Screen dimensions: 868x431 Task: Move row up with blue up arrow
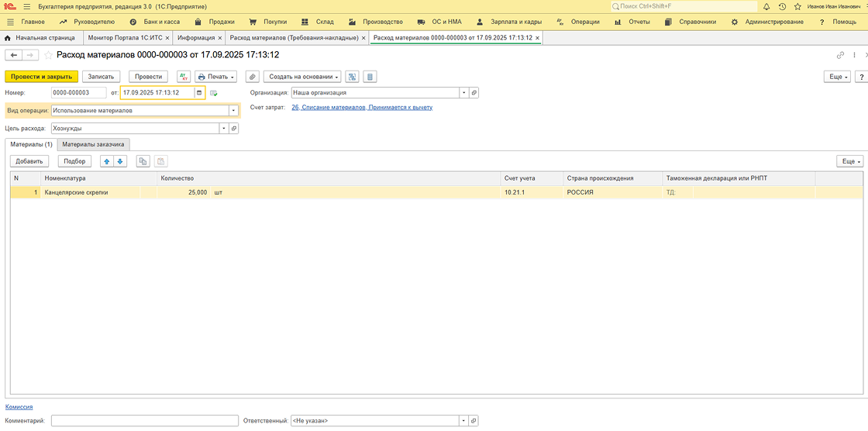tap(107, 161)
